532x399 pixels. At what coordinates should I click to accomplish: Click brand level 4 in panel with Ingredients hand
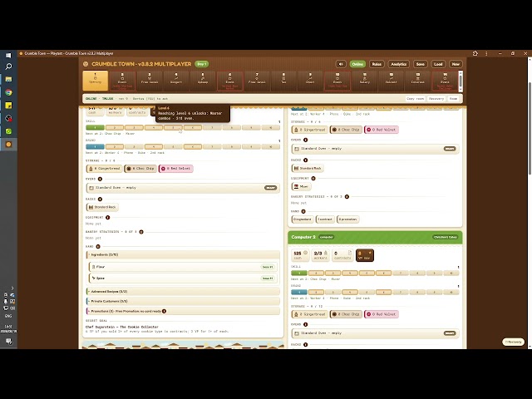click(154, 147)
